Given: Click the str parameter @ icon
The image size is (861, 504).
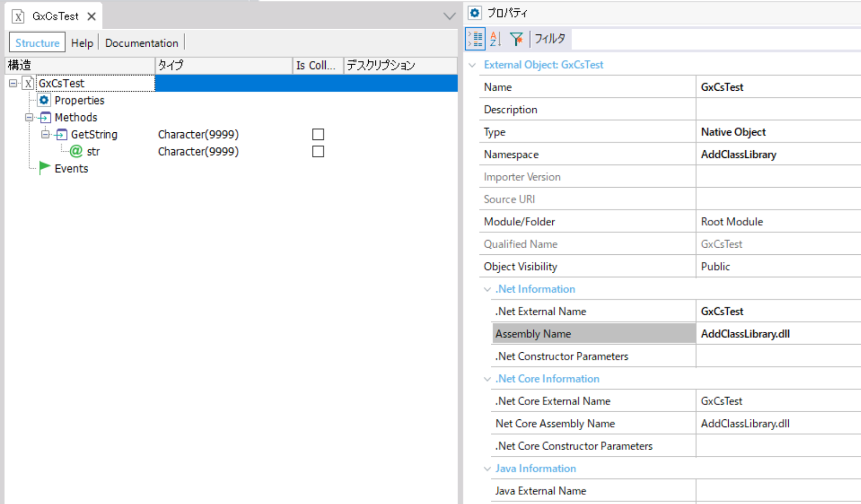Looking at the screenshot, I should (x=76, y=151).
